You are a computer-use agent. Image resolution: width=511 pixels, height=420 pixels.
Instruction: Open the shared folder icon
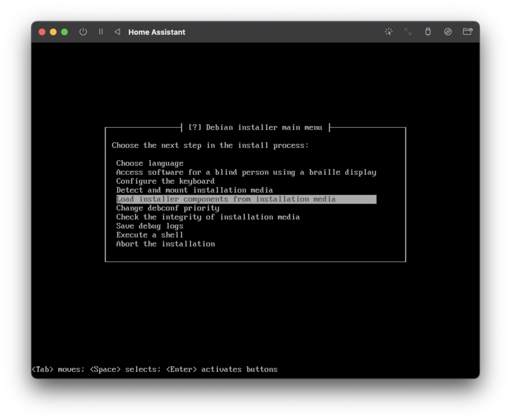[x=468, y=31]
